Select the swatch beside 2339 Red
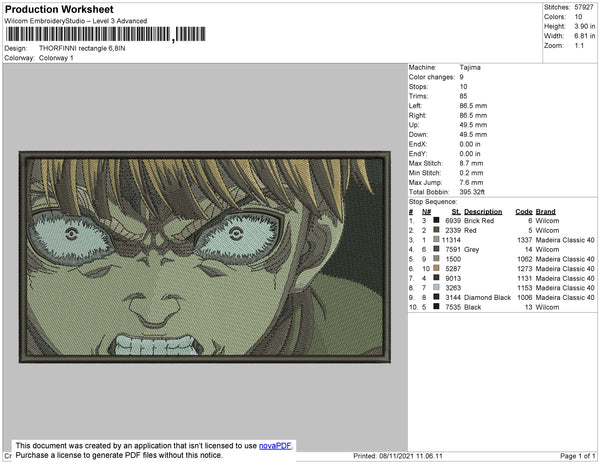 point(436,230)
